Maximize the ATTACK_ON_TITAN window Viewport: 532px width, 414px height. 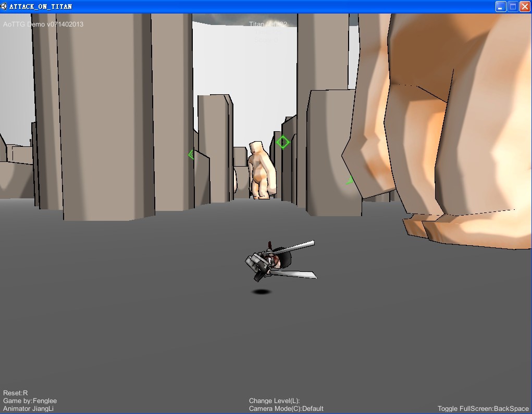point(513,6)
